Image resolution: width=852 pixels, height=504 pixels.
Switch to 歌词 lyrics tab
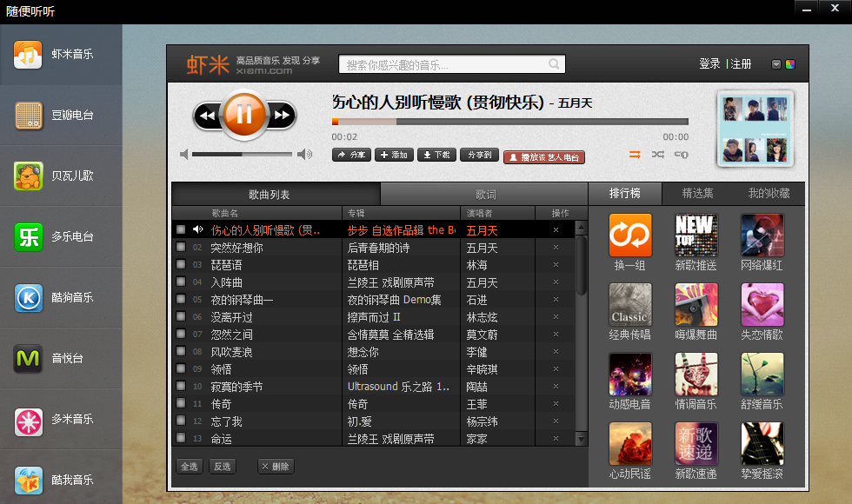pyautogui.click(x=485, y=195)
